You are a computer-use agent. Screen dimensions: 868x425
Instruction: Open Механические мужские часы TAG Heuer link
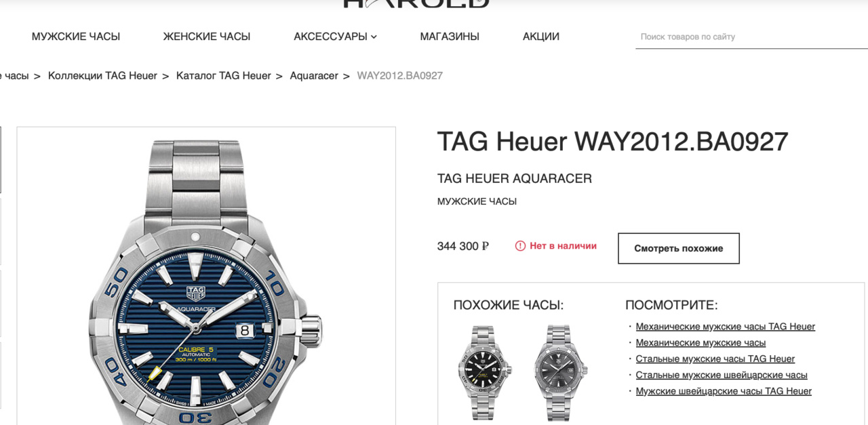726,327
